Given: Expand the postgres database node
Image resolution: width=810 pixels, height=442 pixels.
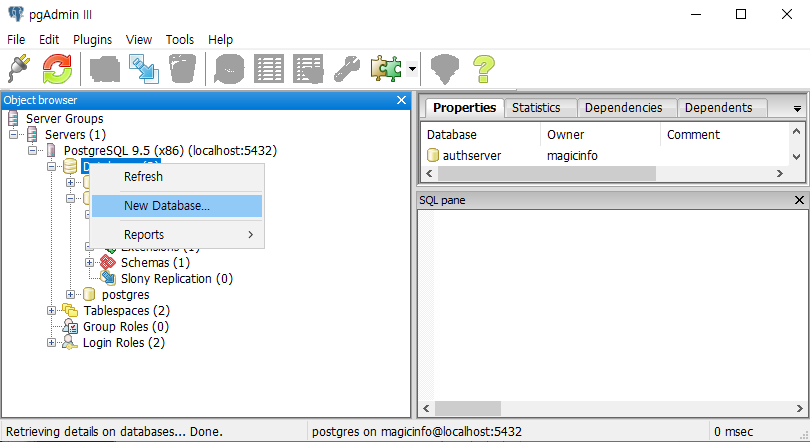Looking at the screenshot, I should click(x=70, y=294).
